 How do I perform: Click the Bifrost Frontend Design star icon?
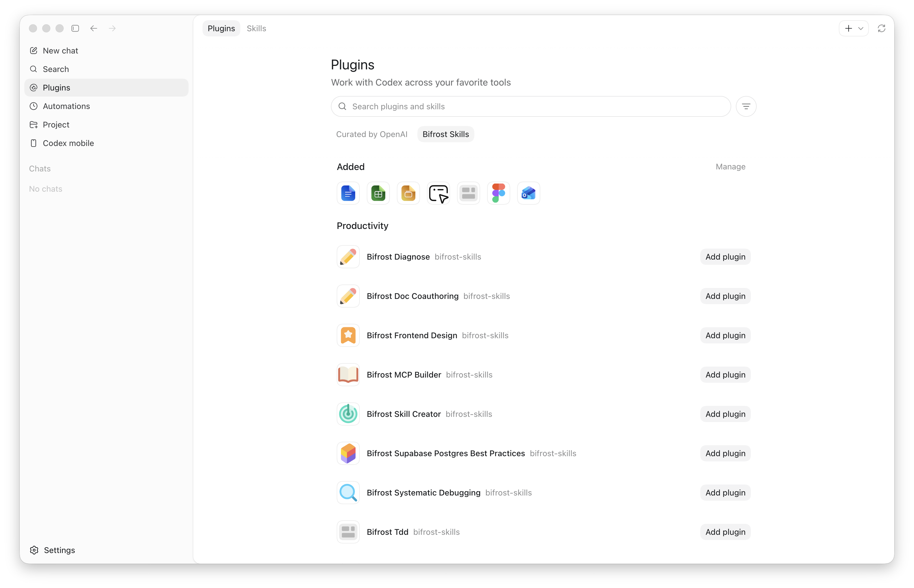[348, 335]
